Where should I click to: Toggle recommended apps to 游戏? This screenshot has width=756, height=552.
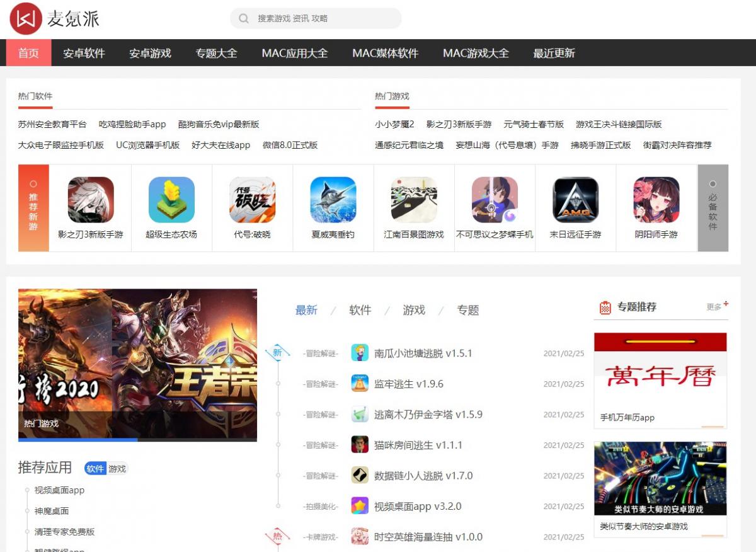coord(117,469)
